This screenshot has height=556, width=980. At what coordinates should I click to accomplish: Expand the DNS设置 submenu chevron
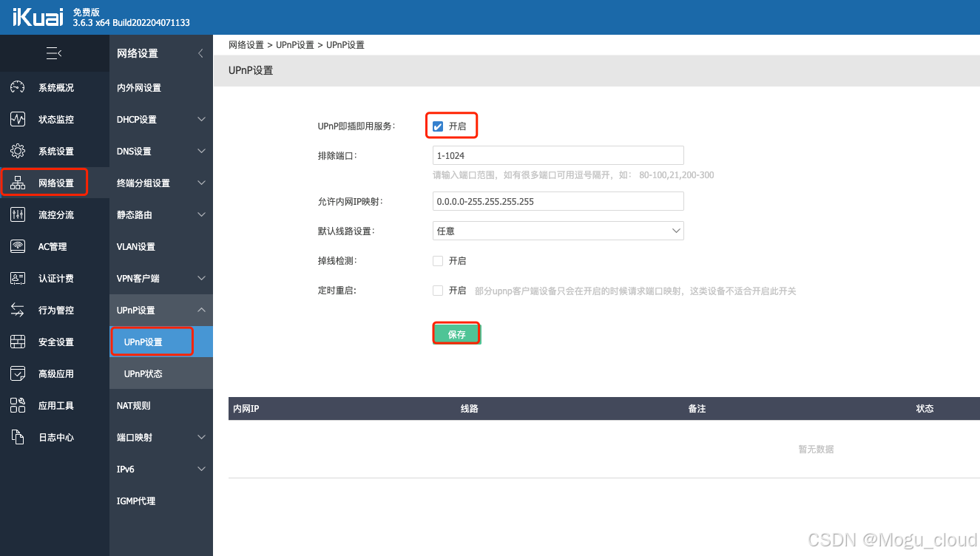(201, 151)
